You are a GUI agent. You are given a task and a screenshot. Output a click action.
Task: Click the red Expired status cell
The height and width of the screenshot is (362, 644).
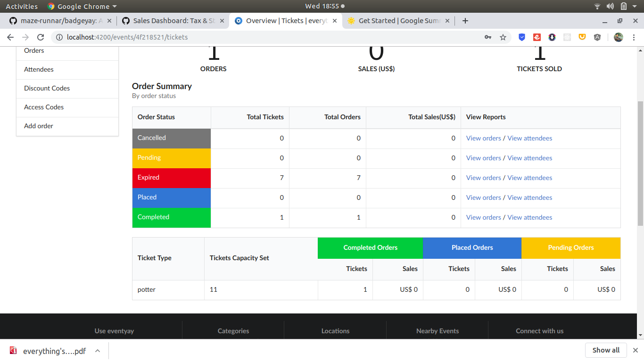pos(172,178)
